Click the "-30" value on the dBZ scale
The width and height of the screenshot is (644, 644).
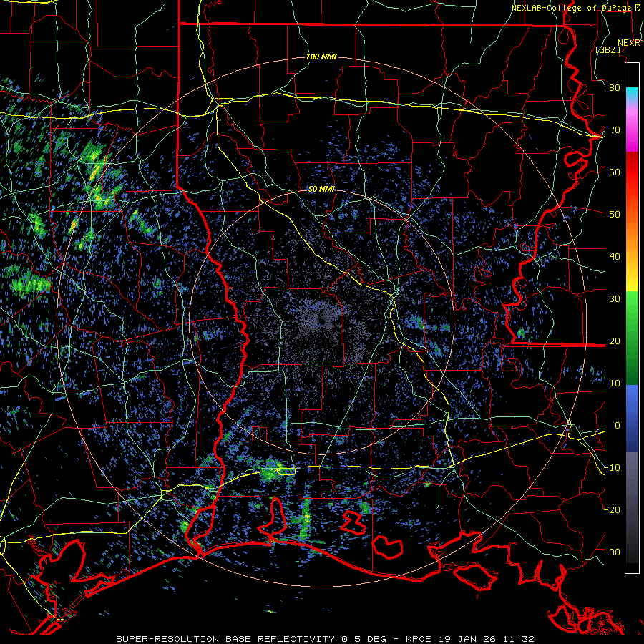click(612, 552)
